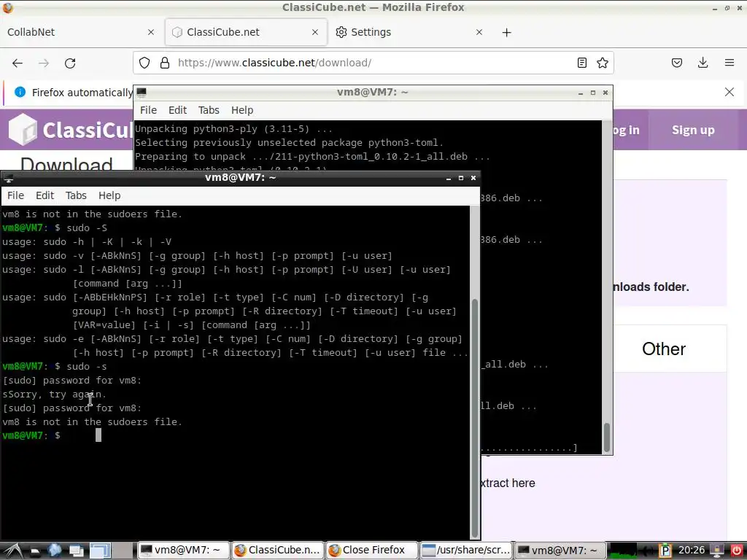
Task: Click the back terminal vertical scrollbar thumb
Action: point(607,437)
